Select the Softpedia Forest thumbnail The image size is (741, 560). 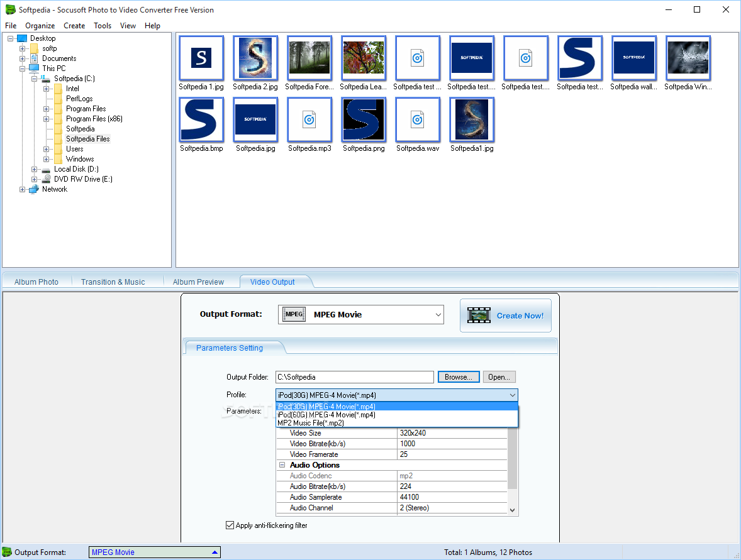[309, 58]
